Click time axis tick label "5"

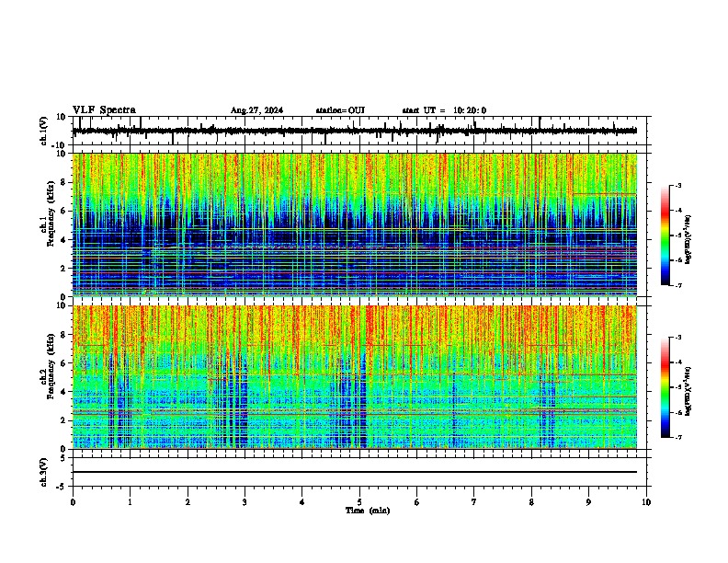pos(359,502)
